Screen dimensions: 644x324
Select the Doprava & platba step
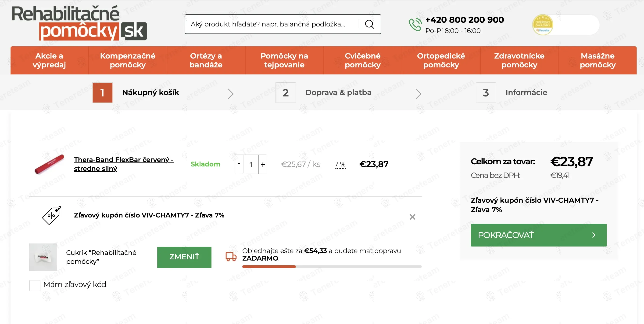[323, 93]
